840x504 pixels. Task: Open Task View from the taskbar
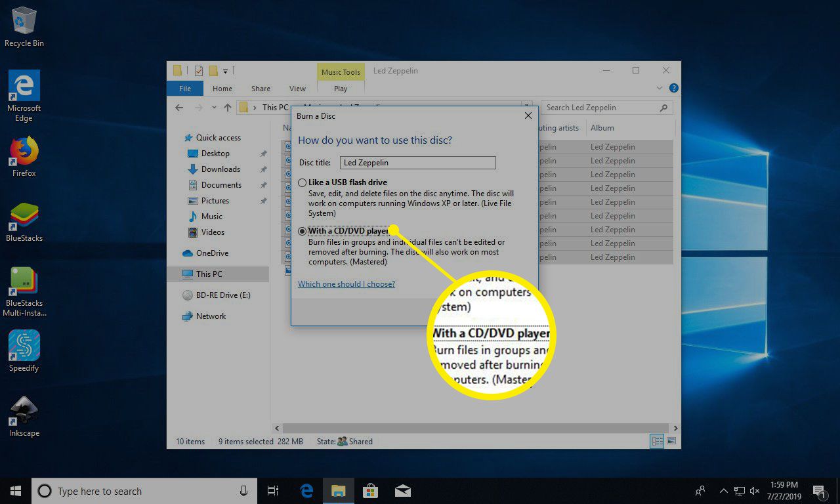point(273,491)
